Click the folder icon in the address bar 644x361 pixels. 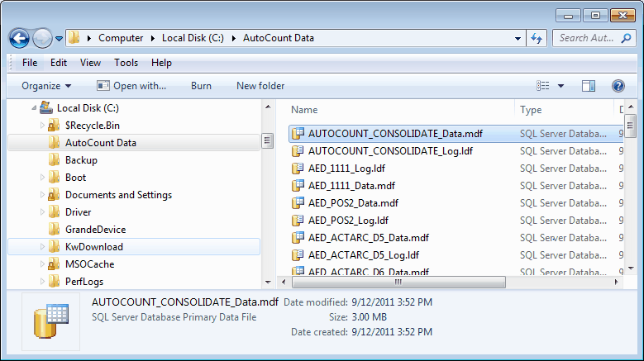[74, 38]
